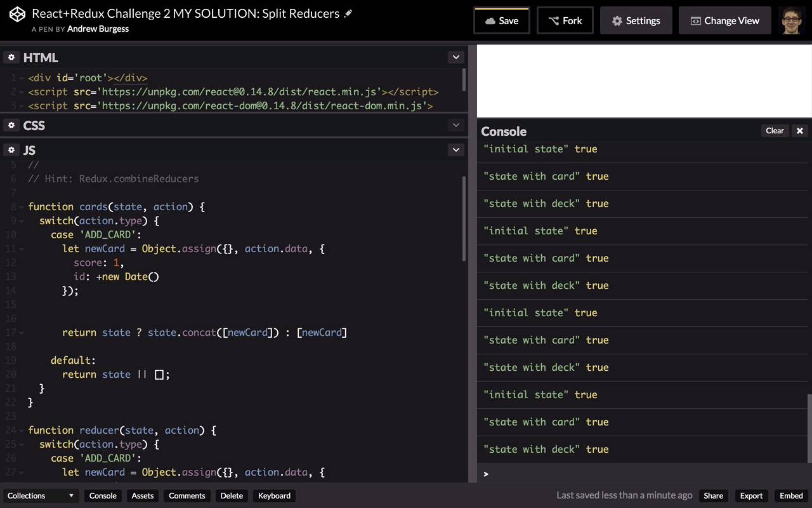The height and width of the screenshot is (508, 812).
Task: Click the 'id: +new Date()' code line
Action: pos(117,277)
